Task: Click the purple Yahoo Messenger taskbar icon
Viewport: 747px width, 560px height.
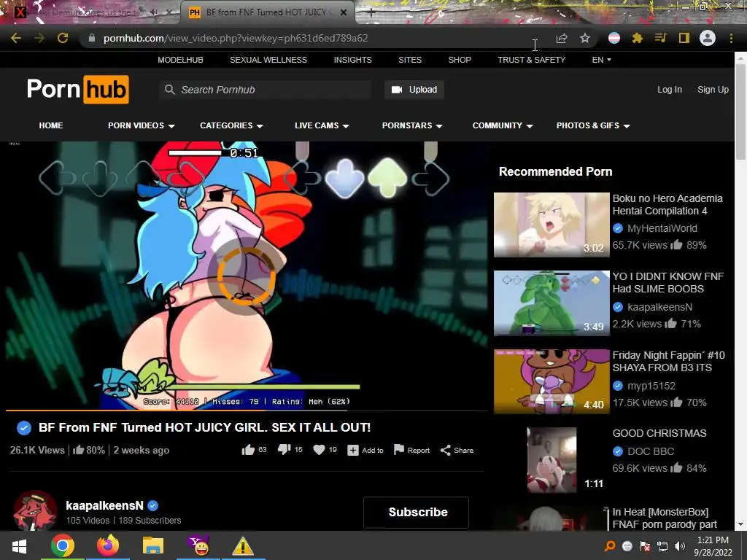Action: tap(198, 546)
